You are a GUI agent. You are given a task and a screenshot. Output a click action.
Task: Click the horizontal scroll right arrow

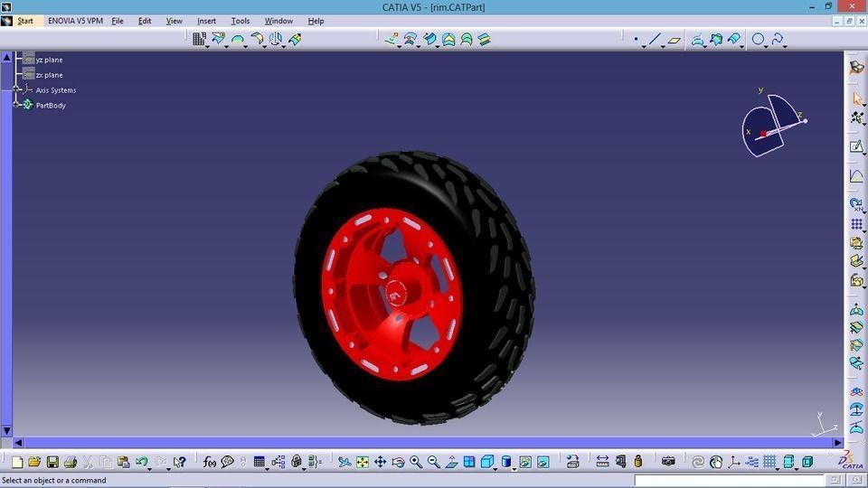(837, 443)
